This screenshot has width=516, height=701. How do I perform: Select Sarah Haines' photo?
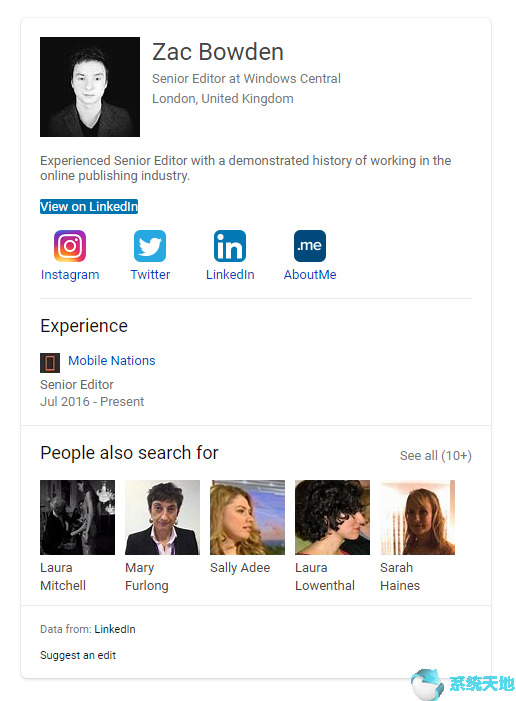[x=417, y=518]
